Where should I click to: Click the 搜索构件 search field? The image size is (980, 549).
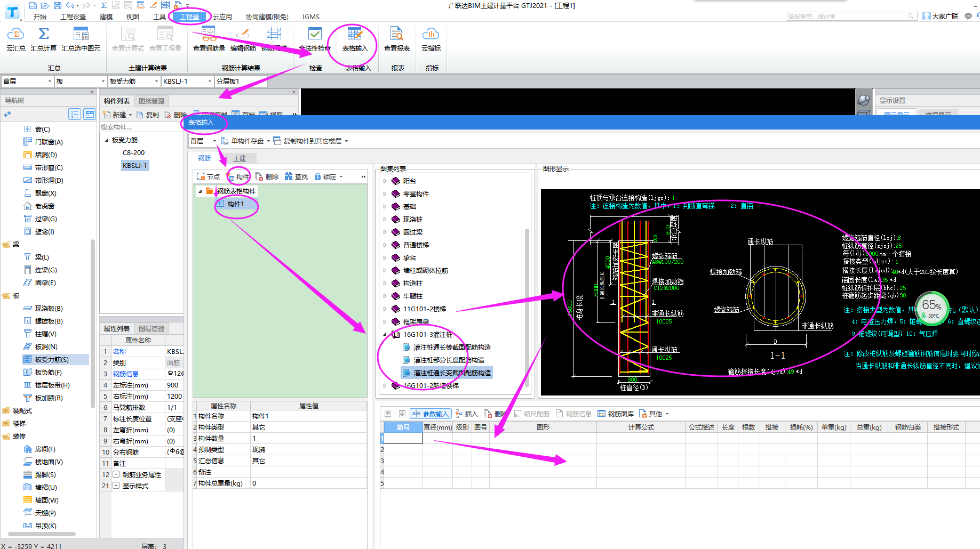click(x=141, y=127)
